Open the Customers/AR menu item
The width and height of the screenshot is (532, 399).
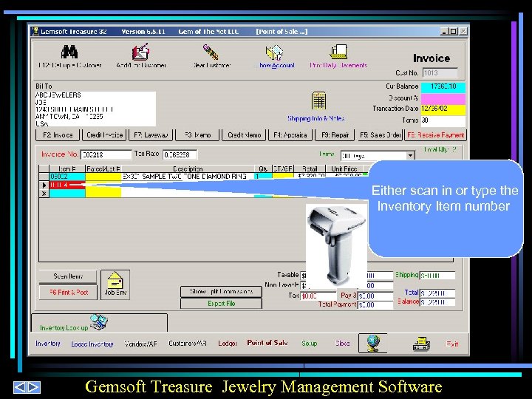(187, 344)
